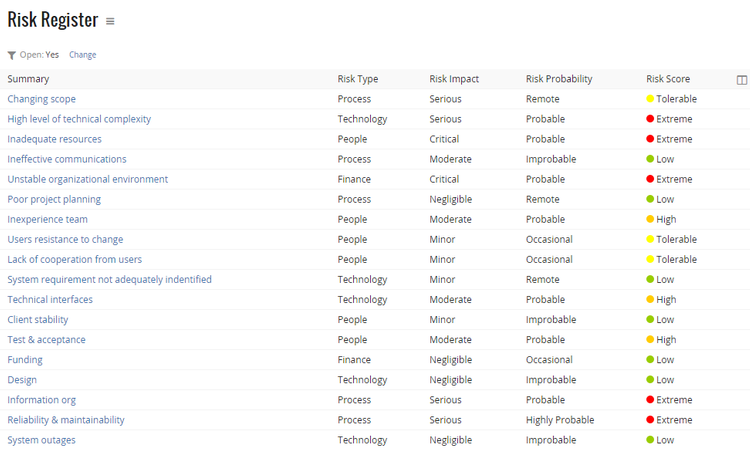The image size is (750, 458).
Task: Open the Unstable organizational environment risk
Action: pyautogui.click(x=88, y=179)
